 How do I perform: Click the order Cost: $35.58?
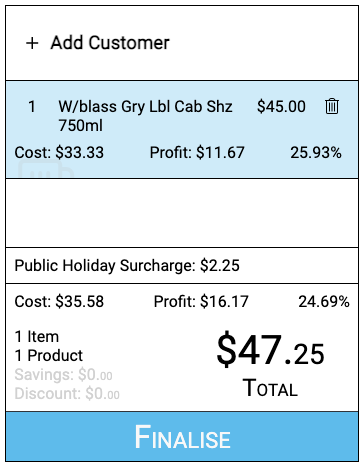click(59, 302)
